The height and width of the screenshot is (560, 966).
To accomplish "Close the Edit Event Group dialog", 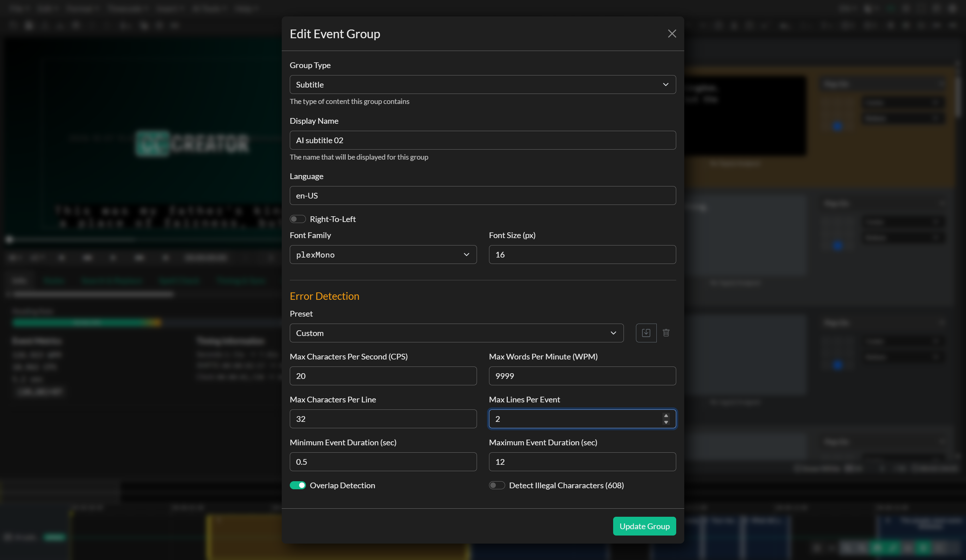I will (x=672, y=34).
